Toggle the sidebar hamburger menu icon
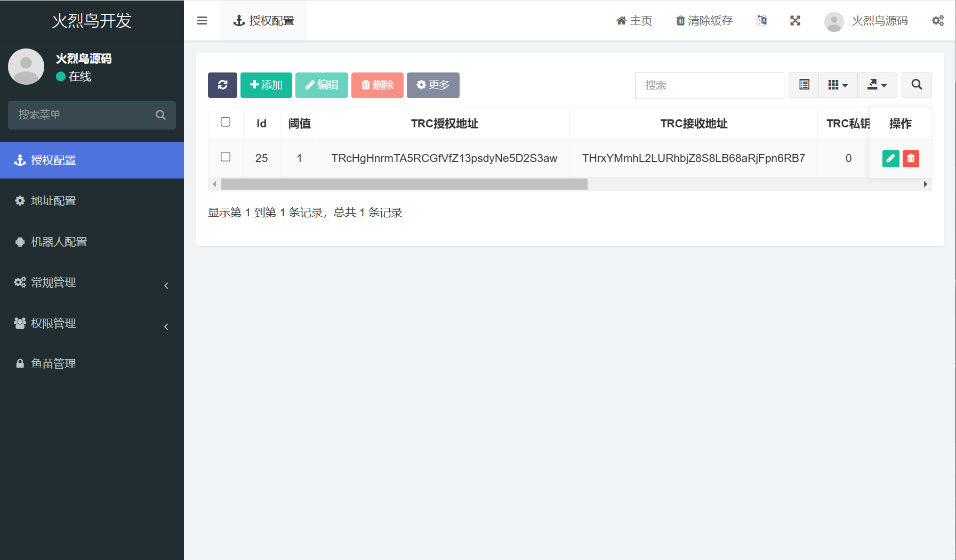956x560 pixels. (202, 21)
